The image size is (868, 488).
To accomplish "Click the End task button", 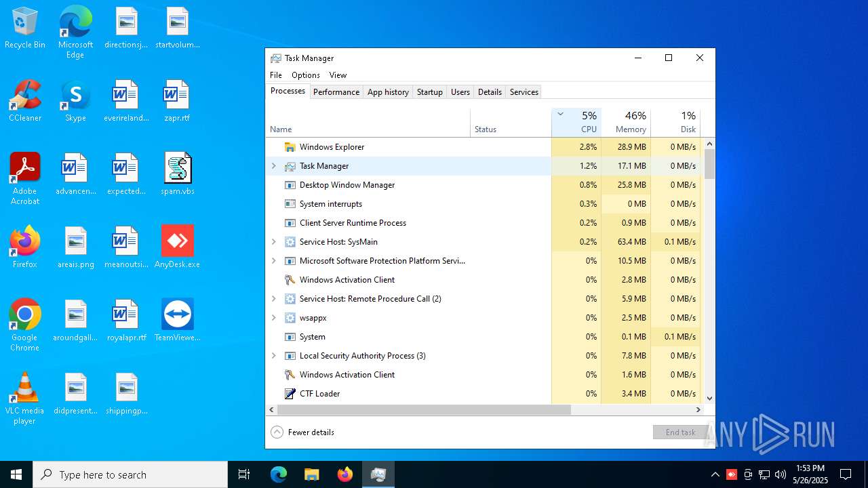I will pyautogui.click(x=680, y=432).
